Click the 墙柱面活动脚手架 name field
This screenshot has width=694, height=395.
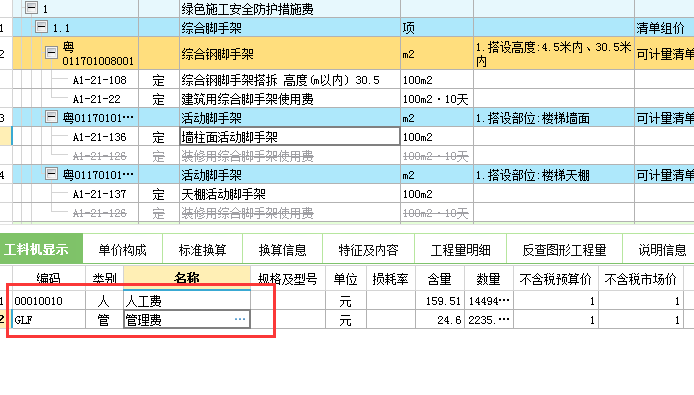coord(290,137)
